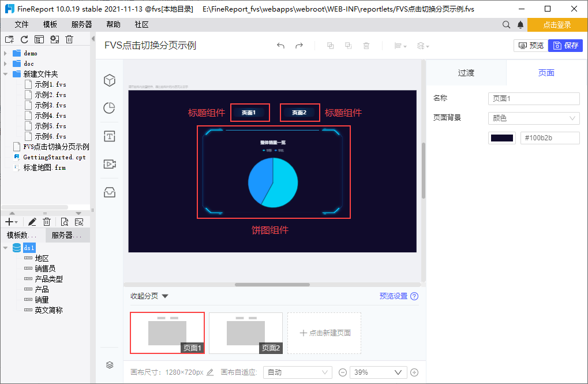Click the delete trash icon above file tree

(x=69, y=39)
